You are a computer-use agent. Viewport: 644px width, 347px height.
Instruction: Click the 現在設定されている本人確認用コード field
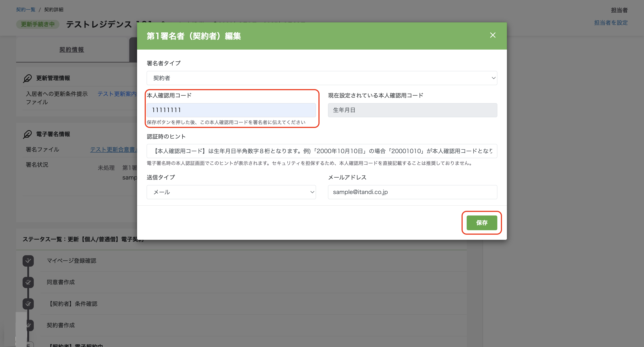pos(412,110)
